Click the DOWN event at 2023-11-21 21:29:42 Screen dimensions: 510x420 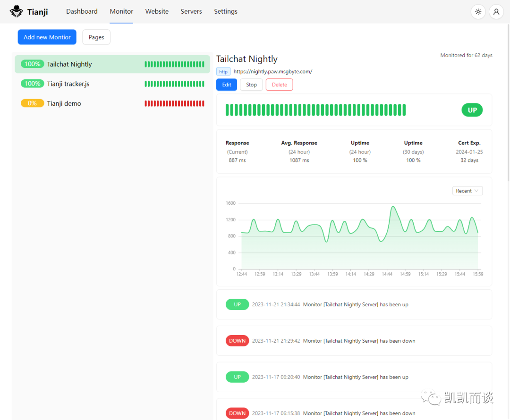[x=354, y=341]
